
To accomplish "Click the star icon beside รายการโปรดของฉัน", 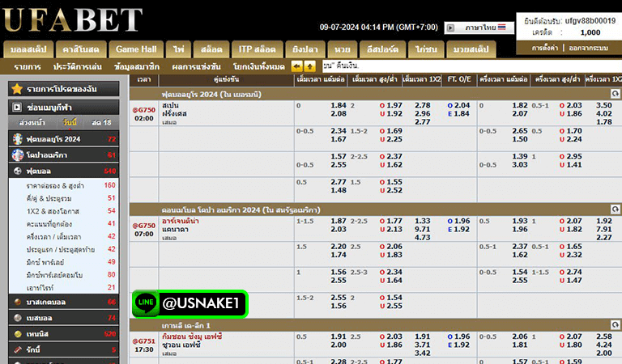I will [17, 89].
